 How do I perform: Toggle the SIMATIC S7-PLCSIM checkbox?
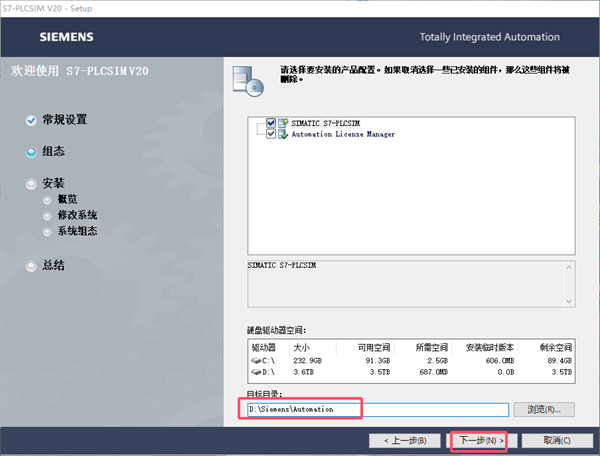pyautogui.click(x=271, y=123)
